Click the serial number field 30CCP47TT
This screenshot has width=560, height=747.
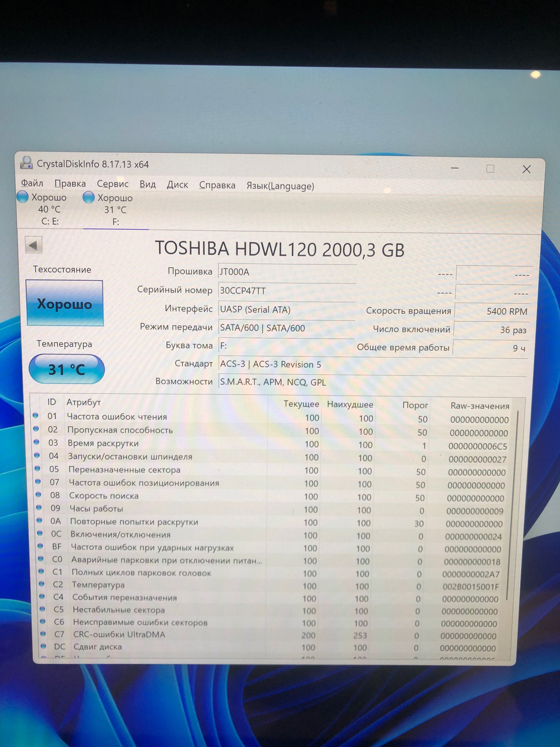pyautogui.click(x=287, y=291)
